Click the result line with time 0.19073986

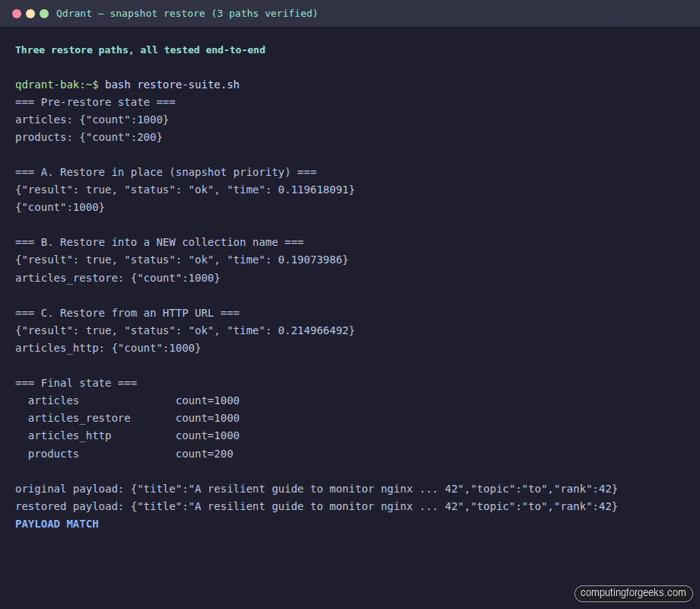[182, 260]
